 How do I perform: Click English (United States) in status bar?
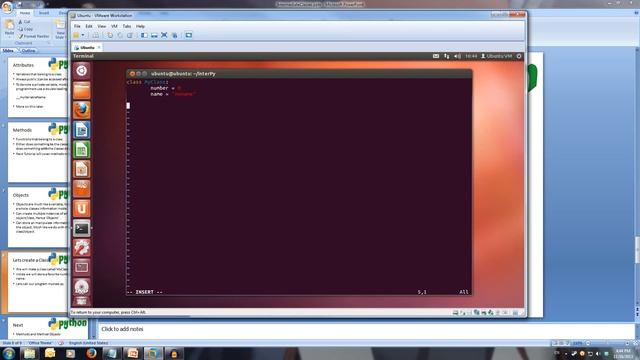pyautogui.click(x=89, y=343)
